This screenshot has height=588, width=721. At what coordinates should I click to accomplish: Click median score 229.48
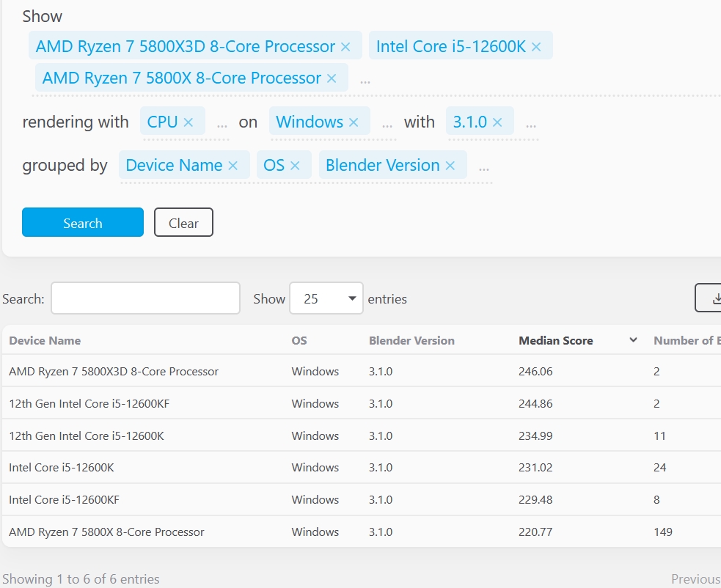[x=535, y=500]
